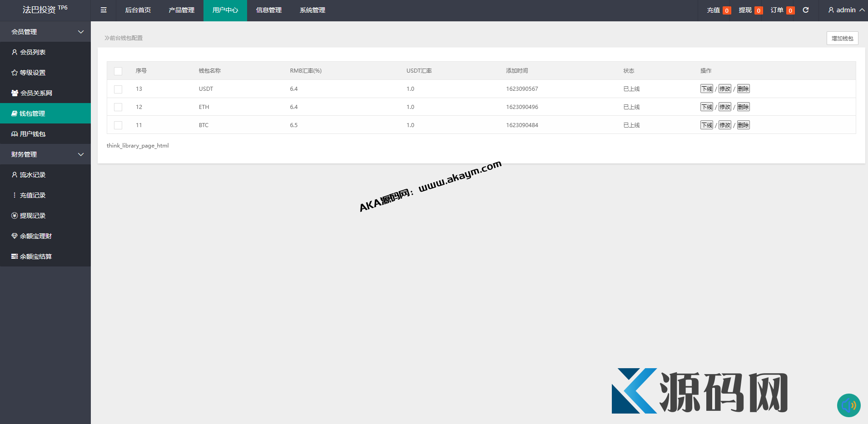868x424 pixels.
Task: Switch to the 产品管理 top menu
Action: point(182,10)
